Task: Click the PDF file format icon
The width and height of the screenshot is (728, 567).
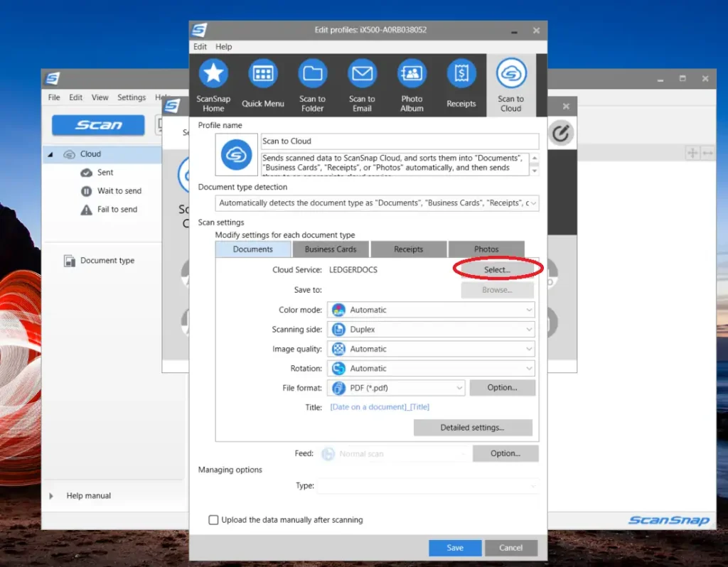Action: tap(339, 388)
